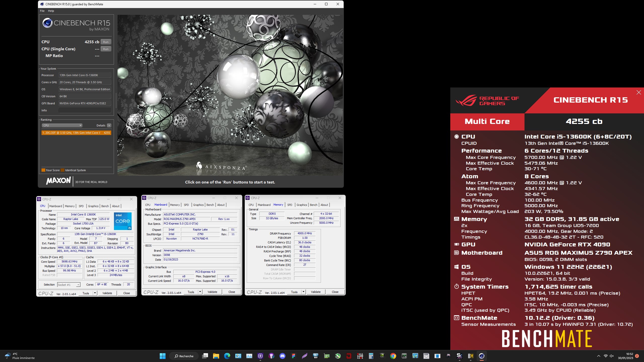Run the CPU (Single Core) test
This screenshot has height=362, width=644.
[x=106, y=49]
